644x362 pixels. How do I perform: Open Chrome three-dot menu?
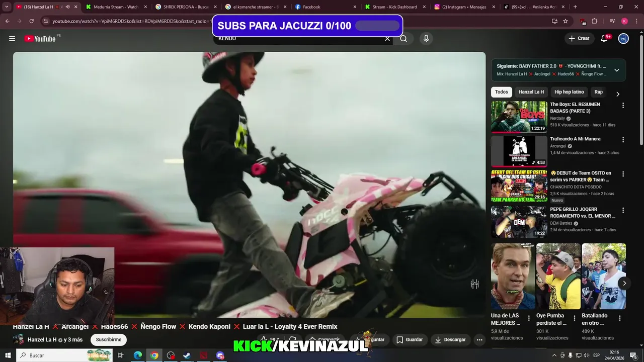click(636, 21)
